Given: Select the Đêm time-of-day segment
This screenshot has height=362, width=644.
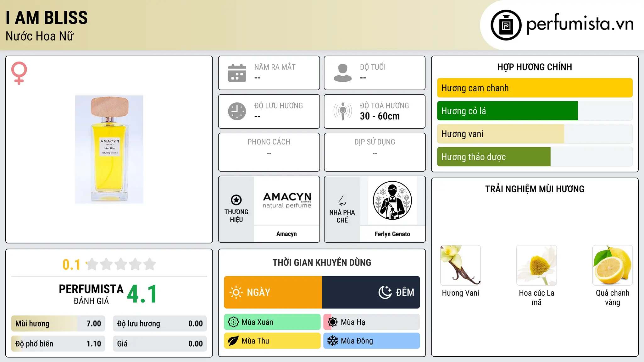Looking at the screenshot, I should (371, 292).
